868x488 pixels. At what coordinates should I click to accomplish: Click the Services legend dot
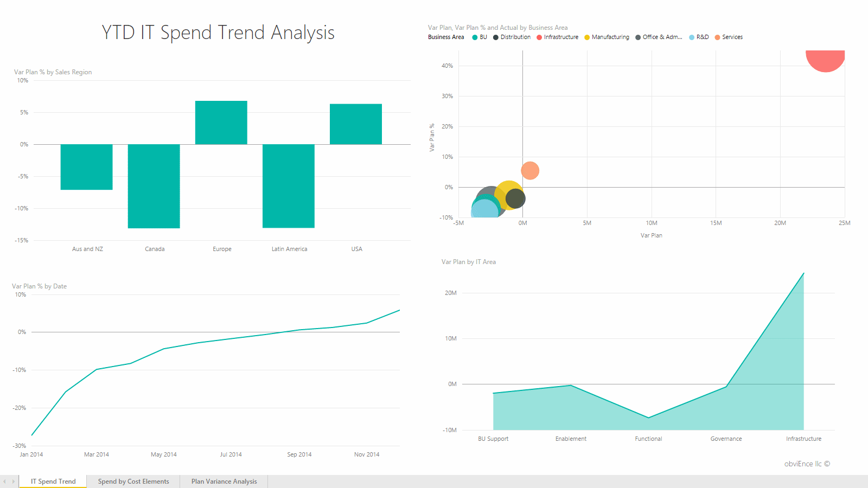pos(717,37)
